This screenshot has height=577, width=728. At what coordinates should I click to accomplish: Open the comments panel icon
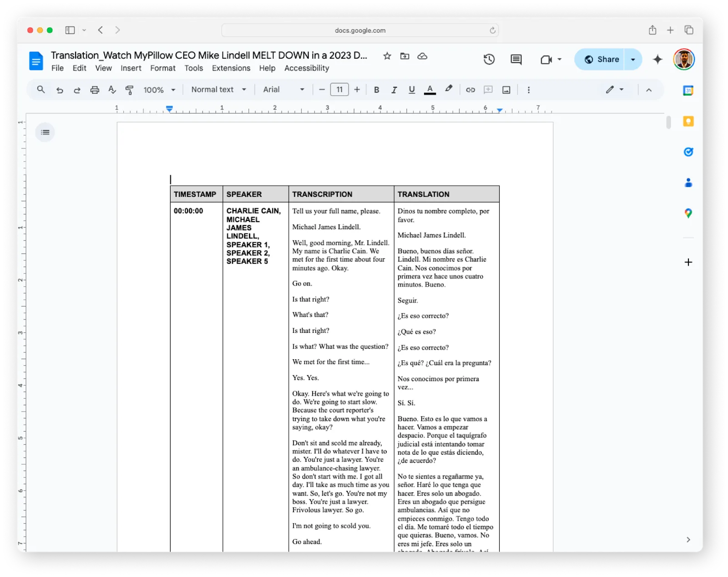click(x=516, y=59)
